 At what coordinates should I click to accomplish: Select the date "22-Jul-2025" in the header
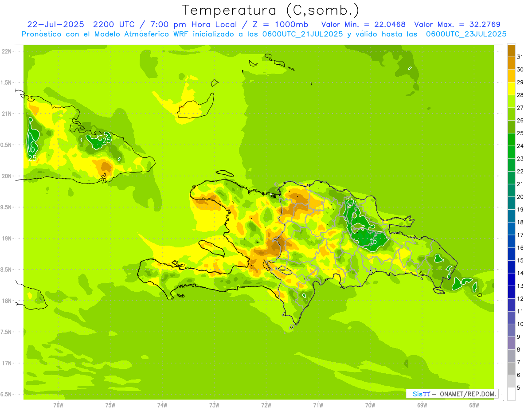click(x=55, y=24)
